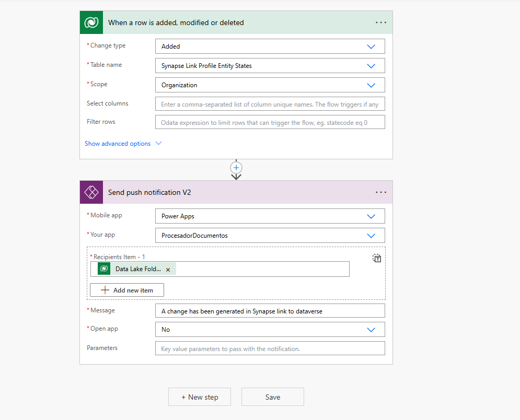Click the switch-to-input-entire-array icon beside Recipients
The width and height of the screenshot is (520, 420).
pos(376,258)
